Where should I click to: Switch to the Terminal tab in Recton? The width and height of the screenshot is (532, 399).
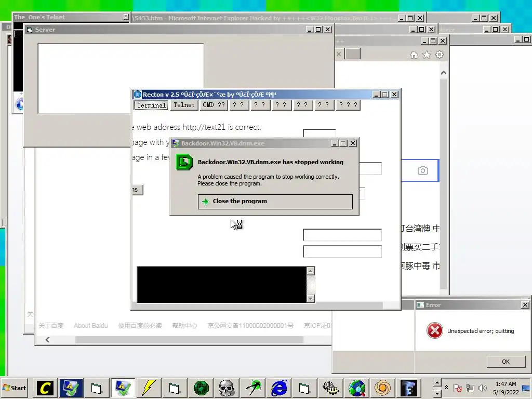[151, 105]
